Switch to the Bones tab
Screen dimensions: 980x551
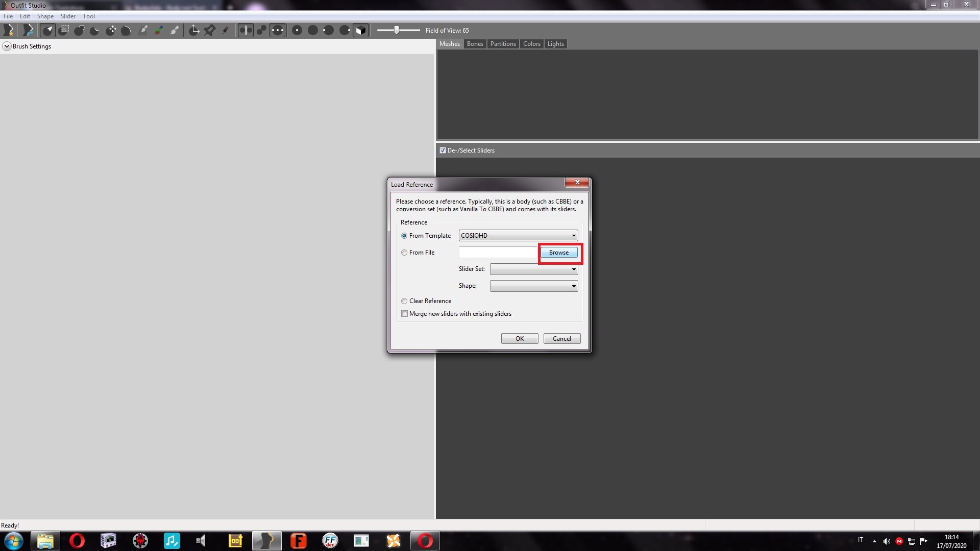[x=475, y=44]
